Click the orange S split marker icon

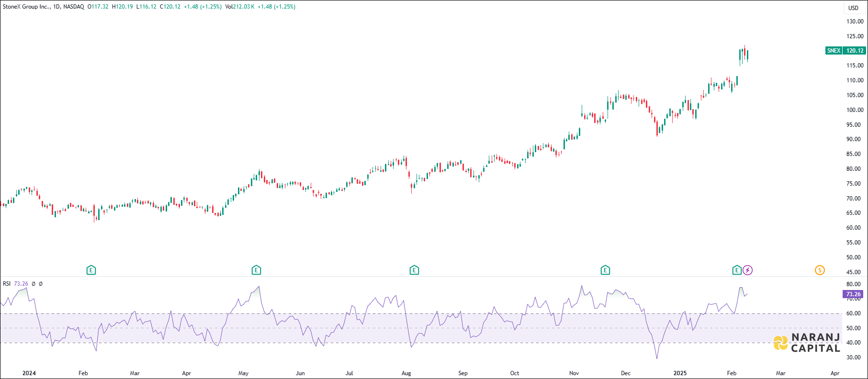coord(820,270)
